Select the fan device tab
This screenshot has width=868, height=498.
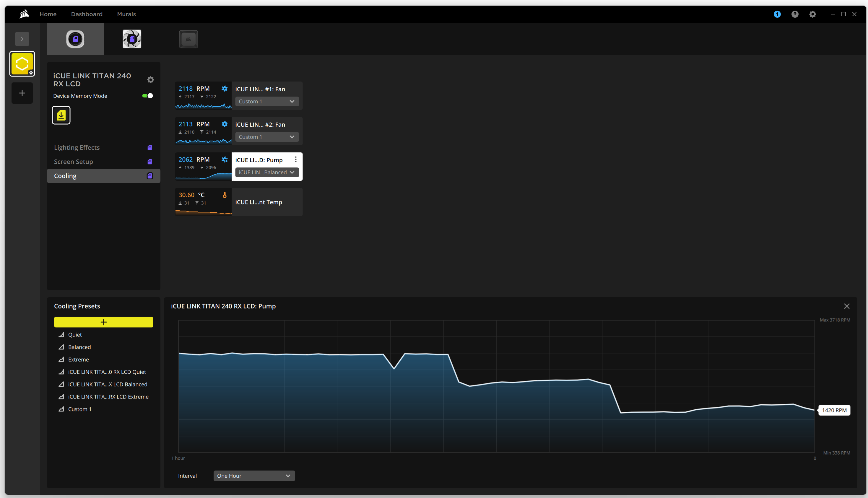tap(132, 39)
